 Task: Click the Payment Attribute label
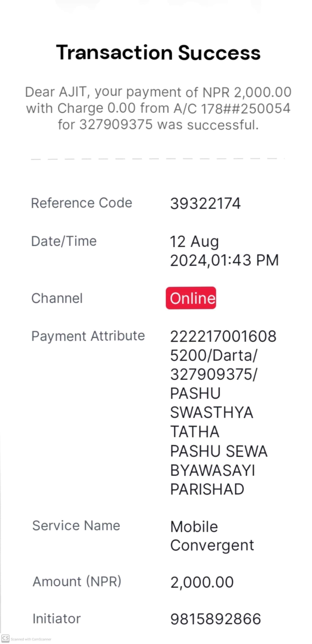(88, 336)
